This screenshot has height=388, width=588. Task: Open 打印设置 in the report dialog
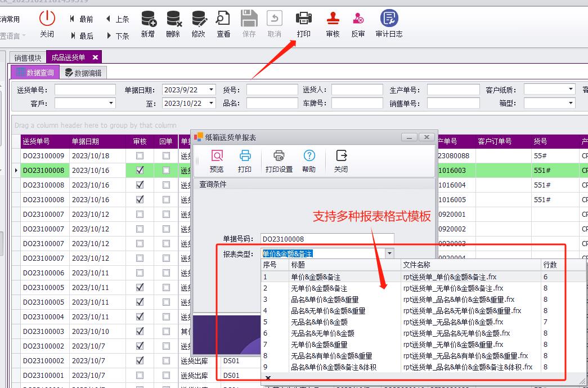279,160
